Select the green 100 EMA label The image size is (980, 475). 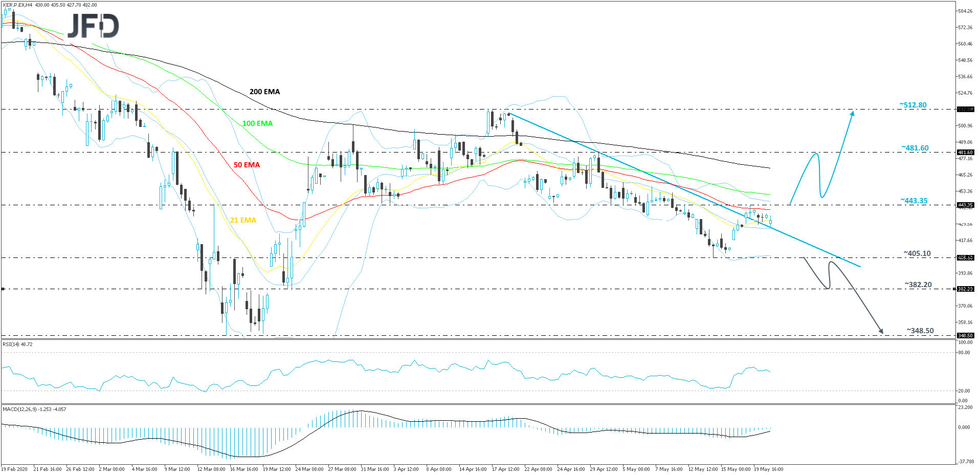coord(257,123)
